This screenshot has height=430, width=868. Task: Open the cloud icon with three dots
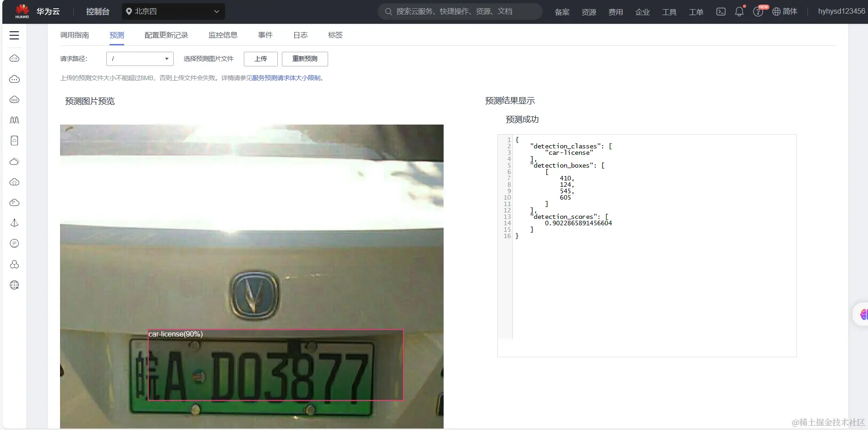pyautogui.click(x=14, y=79)
